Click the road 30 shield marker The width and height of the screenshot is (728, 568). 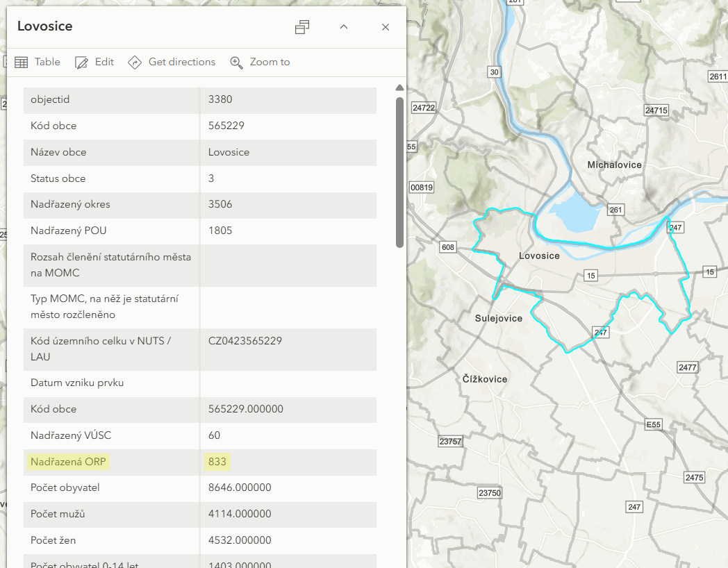pos(494,72)
